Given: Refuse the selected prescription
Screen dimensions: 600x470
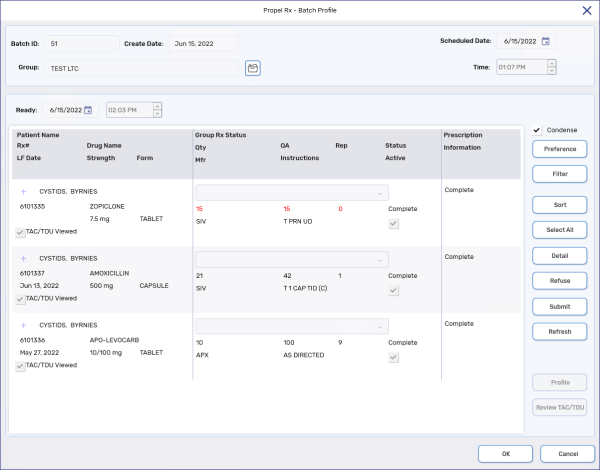Looking at the screenshot, I should click(x=559, y=279).
